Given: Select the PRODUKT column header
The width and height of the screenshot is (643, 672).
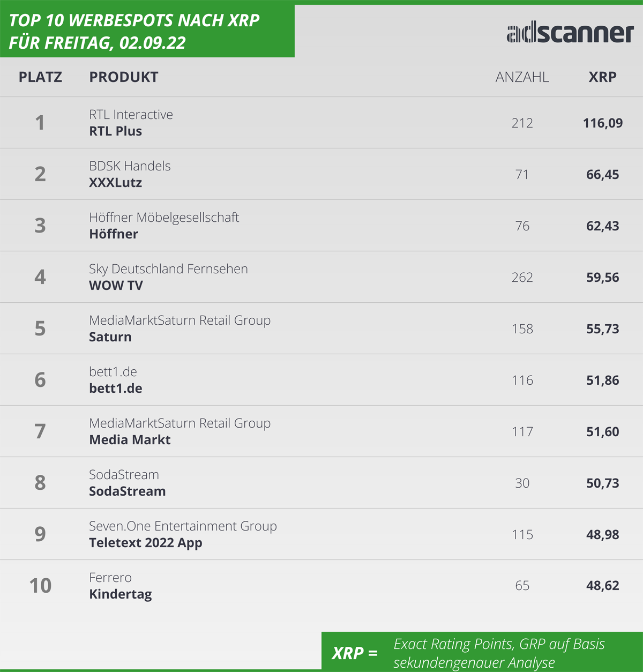Looking at the screenshot, I should tap(124, 77).
